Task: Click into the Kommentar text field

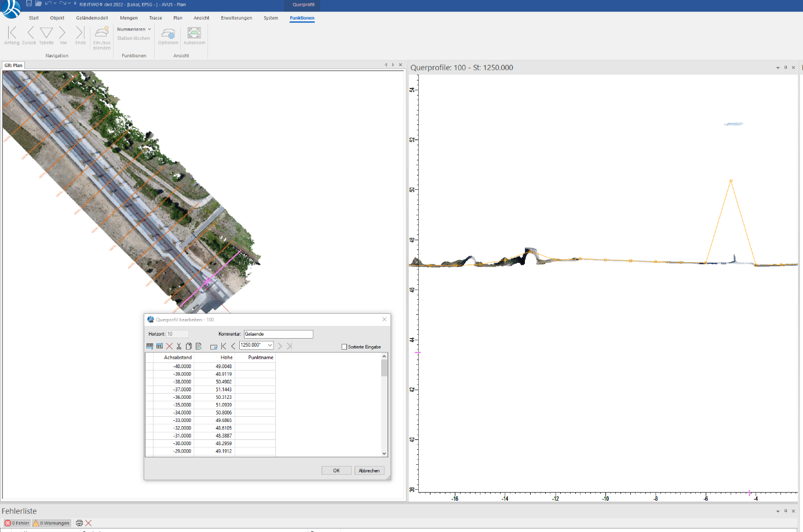Action: coord(278,334)
